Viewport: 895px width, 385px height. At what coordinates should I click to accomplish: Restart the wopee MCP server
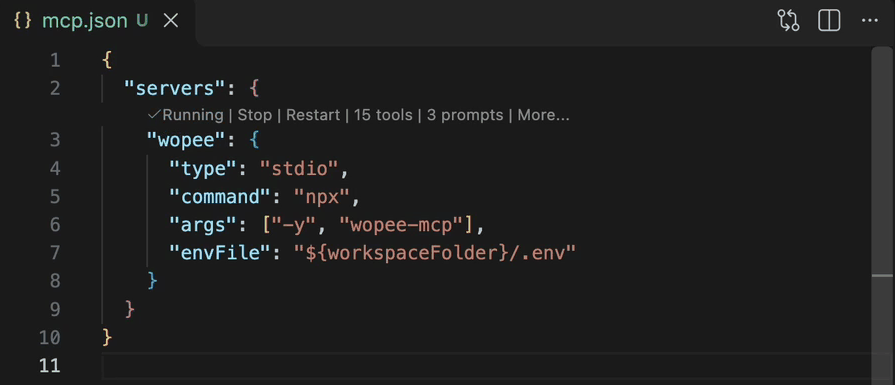[x=313, y=115]
